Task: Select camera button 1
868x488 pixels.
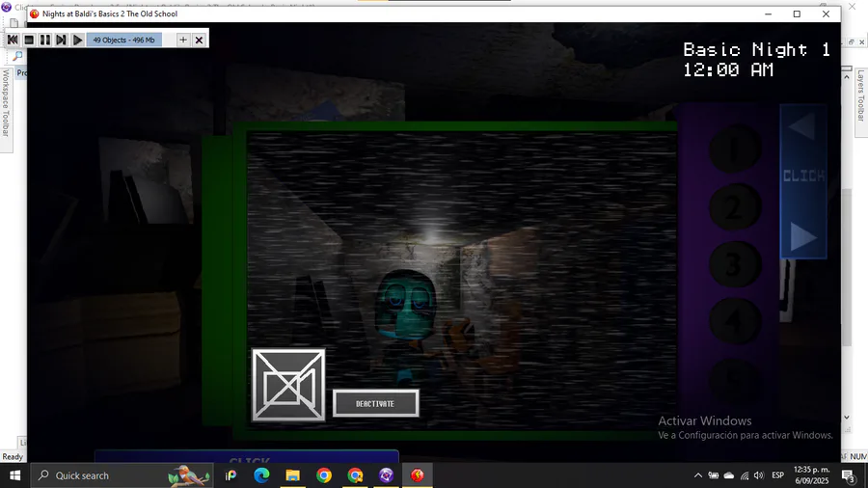Action: point(735,149)
